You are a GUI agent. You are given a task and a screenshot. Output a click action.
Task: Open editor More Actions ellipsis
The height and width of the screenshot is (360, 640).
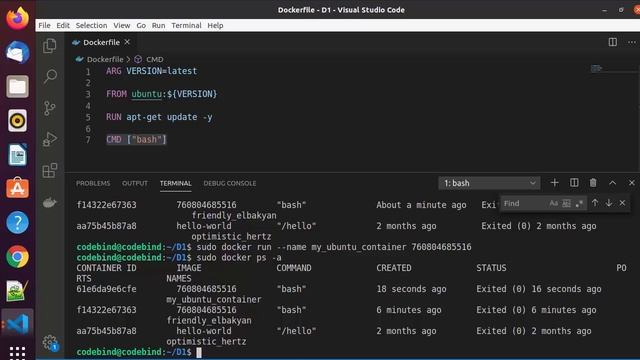tap(632, 42)
